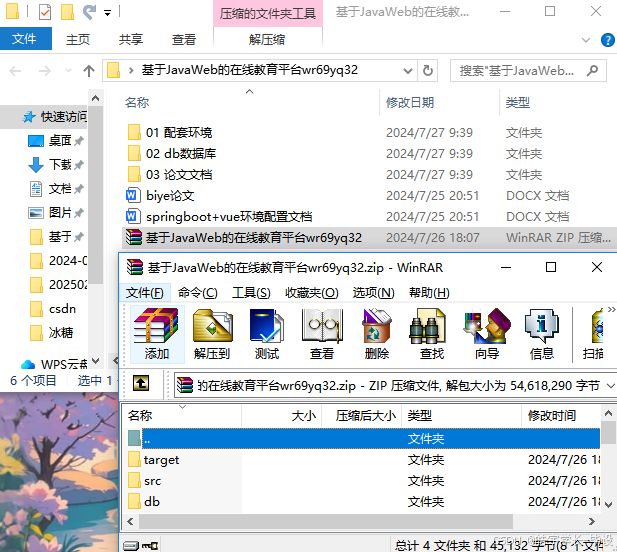The width and height of the screenshot is (617, 552).
Task: Switch to the 查看 ribbon tab
Action: [x=184, y=39]
